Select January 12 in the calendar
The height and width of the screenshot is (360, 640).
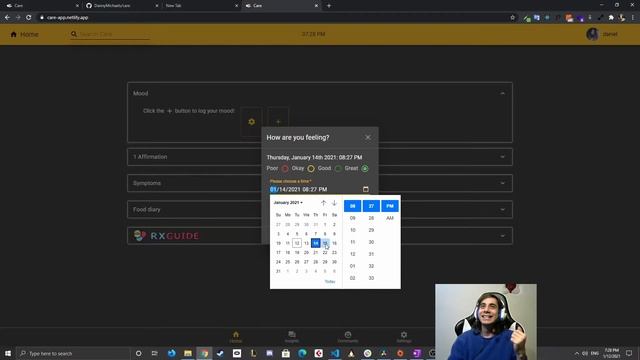pos(297,243)
